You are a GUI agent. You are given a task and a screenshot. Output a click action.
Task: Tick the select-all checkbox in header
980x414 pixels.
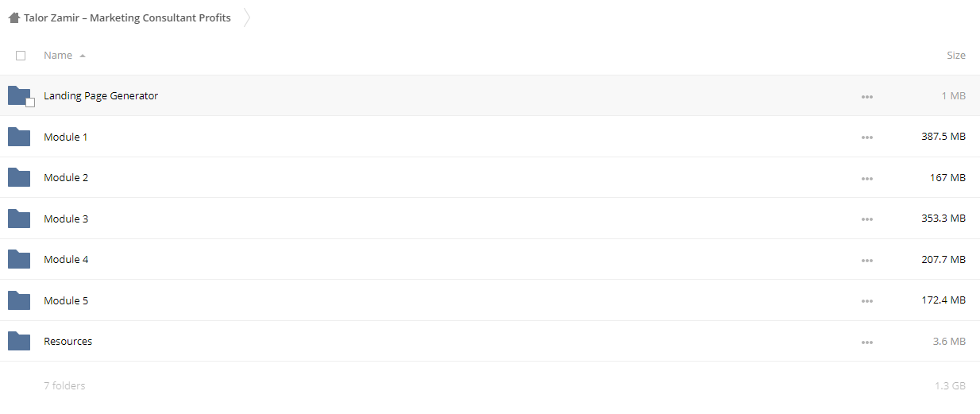[21, 56]
